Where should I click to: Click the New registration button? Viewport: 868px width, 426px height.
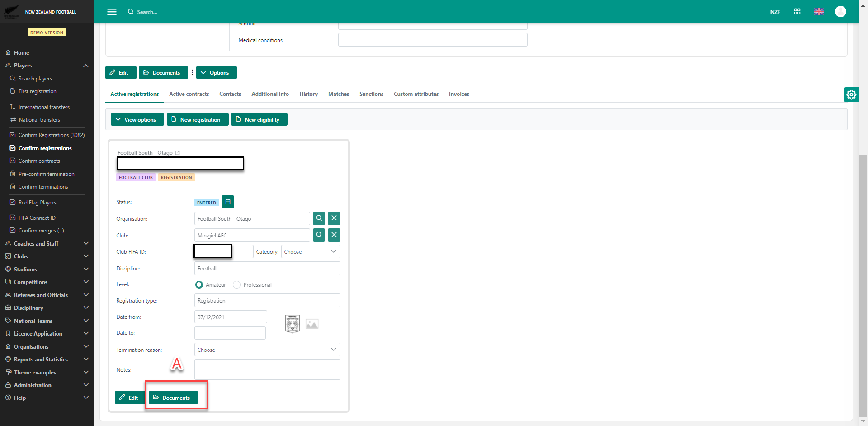coord(198,120)
